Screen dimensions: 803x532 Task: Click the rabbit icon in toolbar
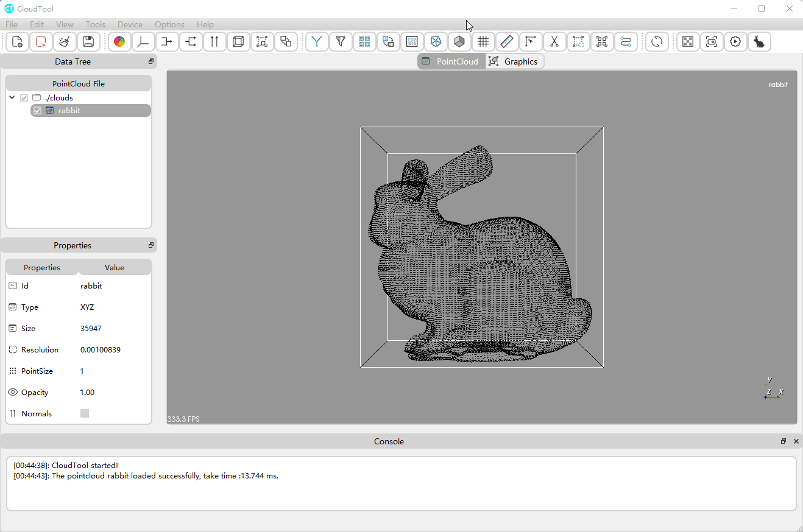759,41
